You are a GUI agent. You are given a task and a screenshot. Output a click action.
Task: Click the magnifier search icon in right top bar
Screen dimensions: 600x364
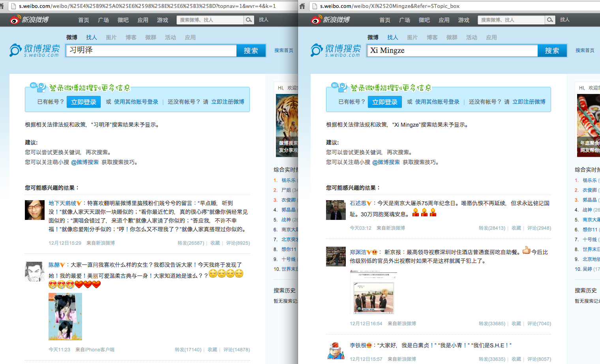coord(550,20)
